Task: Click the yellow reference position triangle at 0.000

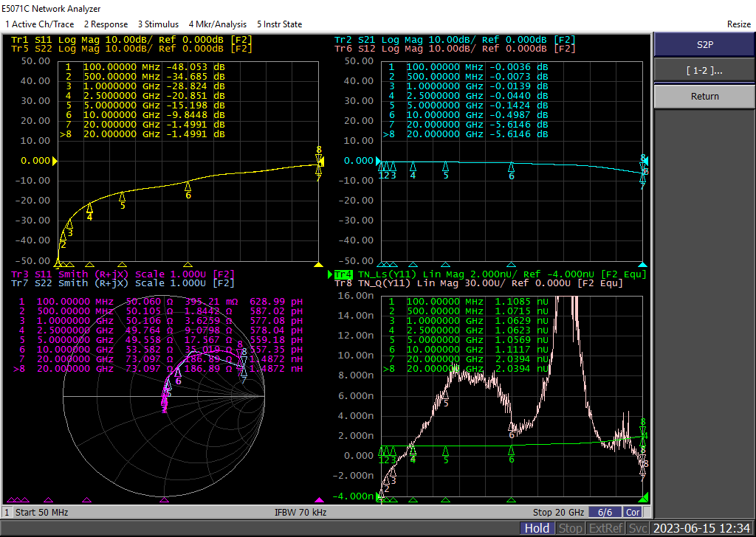Action: pyautogui.click(x=55, y=161)
